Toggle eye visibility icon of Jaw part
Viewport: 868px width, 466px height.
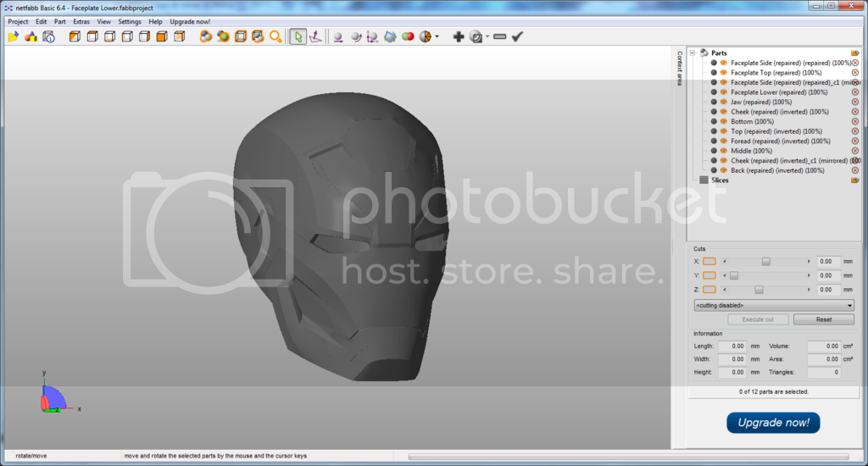(x=724, y=102)
